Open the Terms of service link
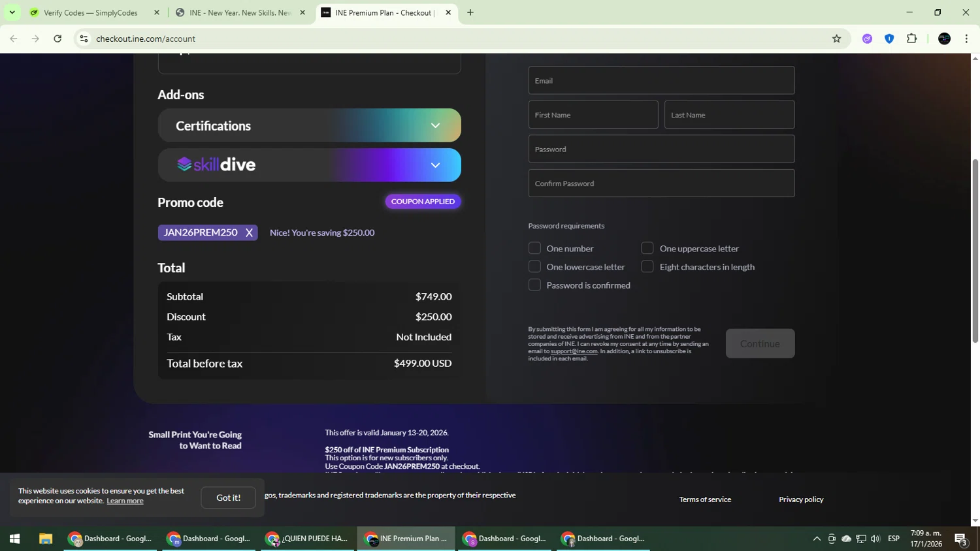The width and height of the screenshot is (980, 551). (705, 499)
